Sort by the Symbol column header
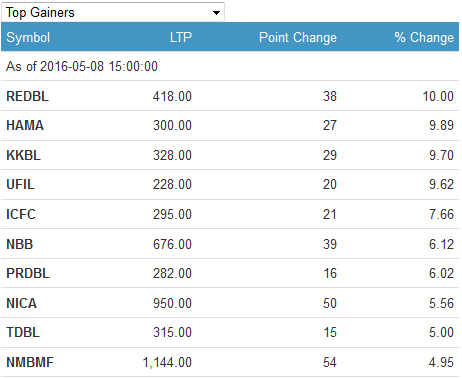Image resolution: width=462 pixels, height=378 pixels. tap(28, 37)
